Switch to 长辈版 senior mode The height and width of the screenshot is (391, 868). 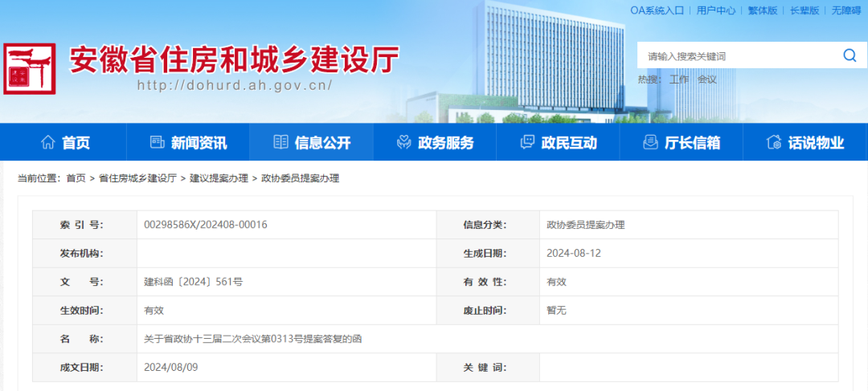(x=805, y=10)
